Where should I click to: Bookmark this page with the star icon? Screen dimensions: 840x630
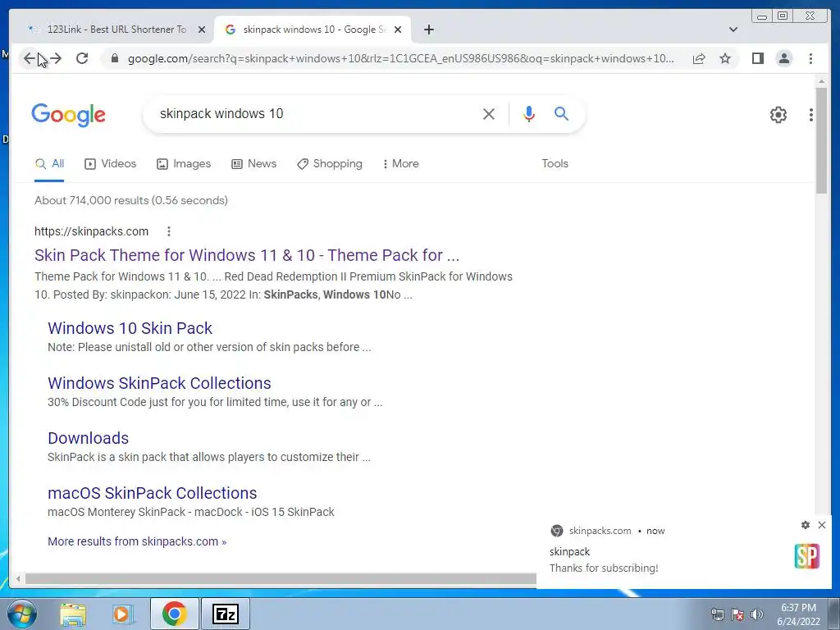[x=725, y=58]
